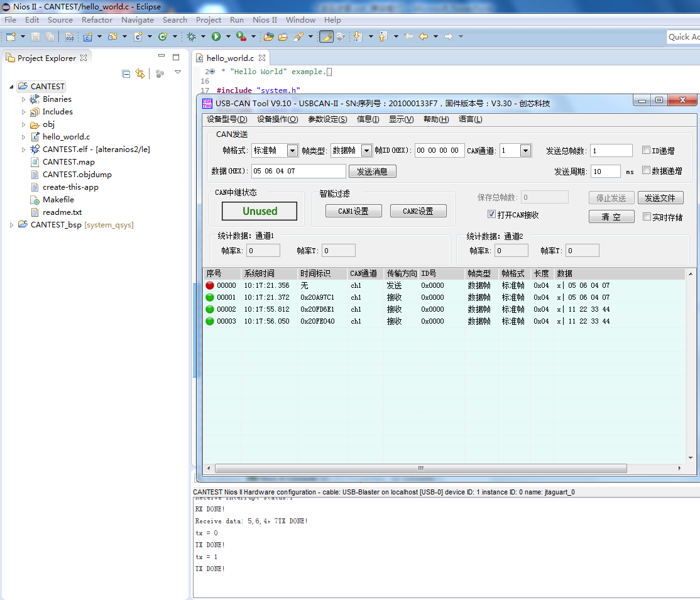Image resolution: width=700 pixels, height=600 pixels.
Task: Click the Back navigation yellow arrow
Action: point(424,36)
